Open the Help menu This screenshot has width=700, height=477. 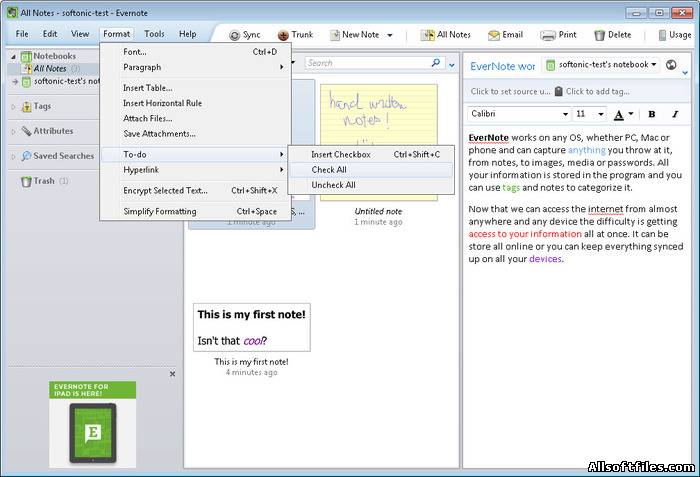[x=188, y=34]
